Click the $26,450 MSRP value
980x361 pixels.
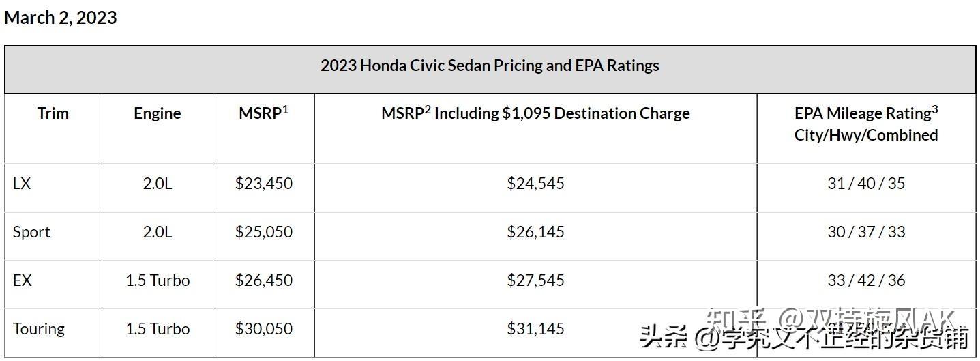click(x=264, y=280)
